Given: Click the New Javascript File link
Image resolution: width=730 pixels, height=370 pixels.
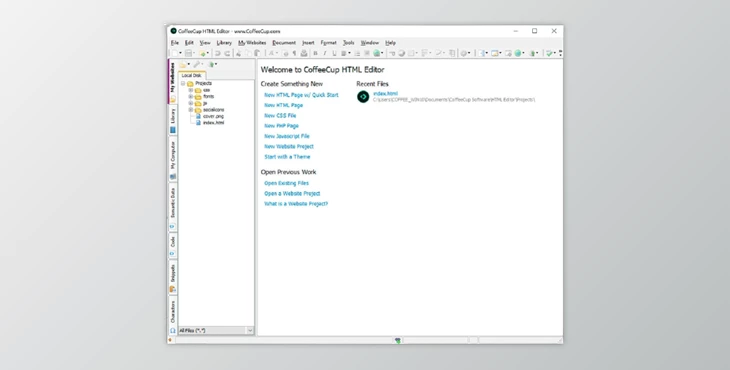Looking at the screenshot, I should tap(287, 136).
